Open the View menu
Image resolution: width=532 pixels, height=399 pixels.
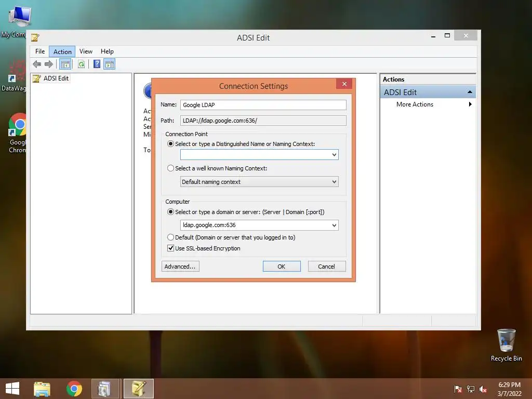tap(86, 51)
